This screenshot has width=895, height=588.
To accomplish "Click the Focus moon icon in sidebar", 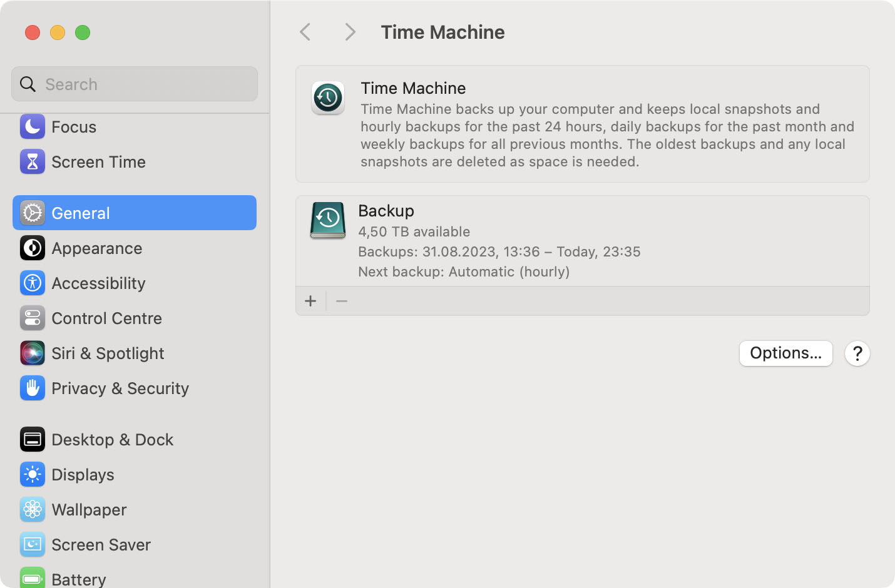I will click(x=33, y=127).
